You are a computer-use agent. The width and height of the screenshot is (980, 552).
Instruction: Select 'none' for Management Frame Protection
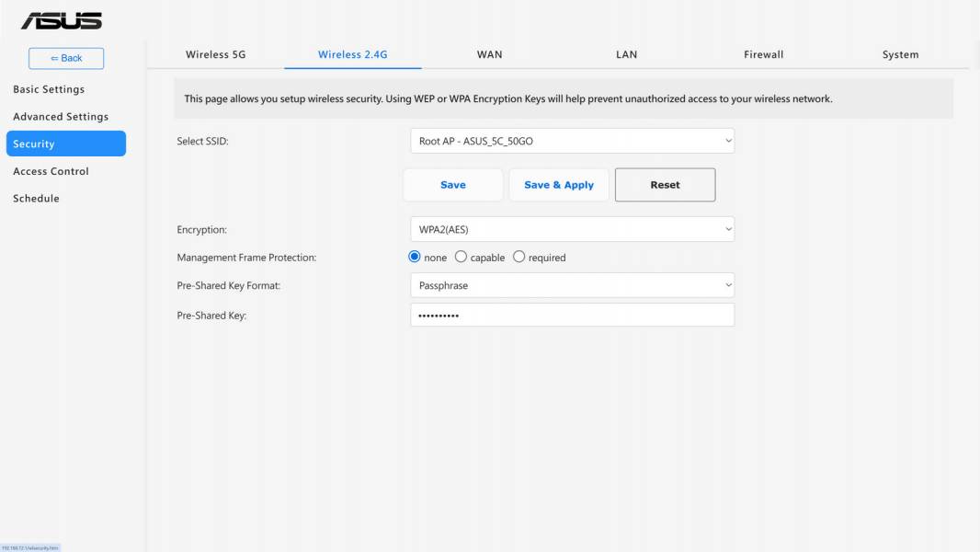415,257
